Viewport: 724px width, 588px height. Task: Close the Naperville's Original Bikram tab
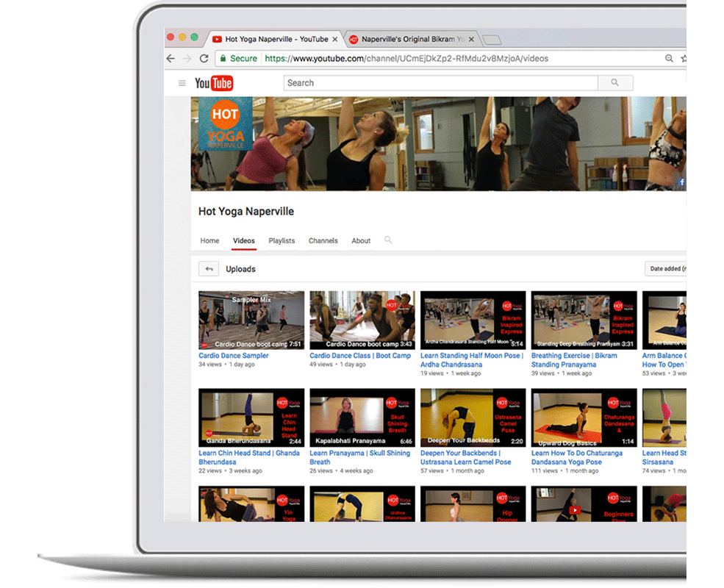471,39
